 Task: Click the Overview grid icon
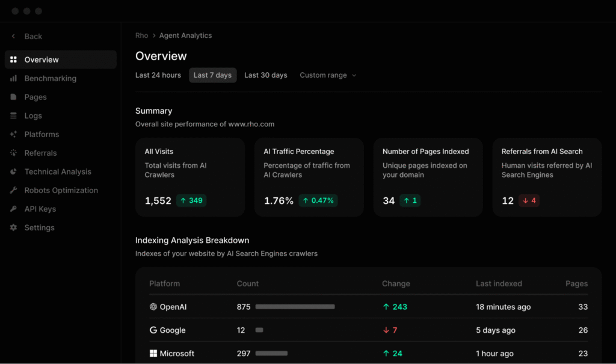(13, 60)
